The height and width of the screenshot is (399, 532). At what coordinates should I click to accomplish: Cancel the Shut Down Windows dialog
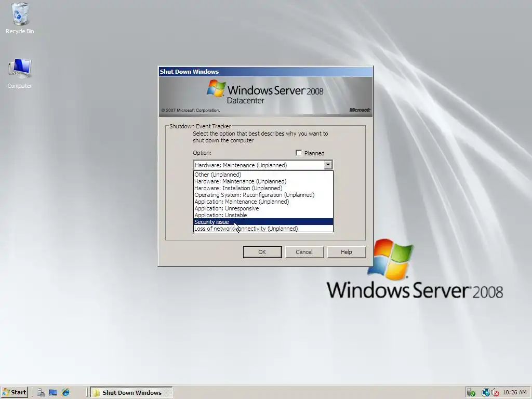pyautogui.click(x=304, y=252)
